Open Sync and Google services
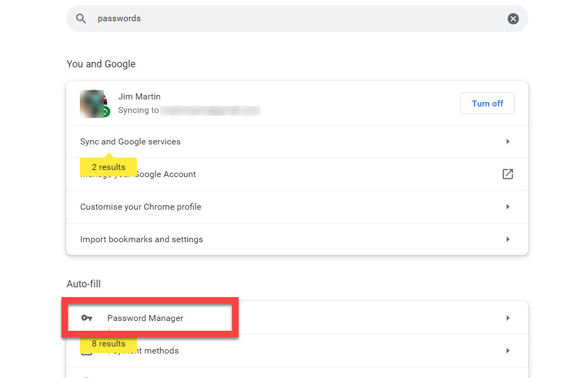 (x=297, y=142)
